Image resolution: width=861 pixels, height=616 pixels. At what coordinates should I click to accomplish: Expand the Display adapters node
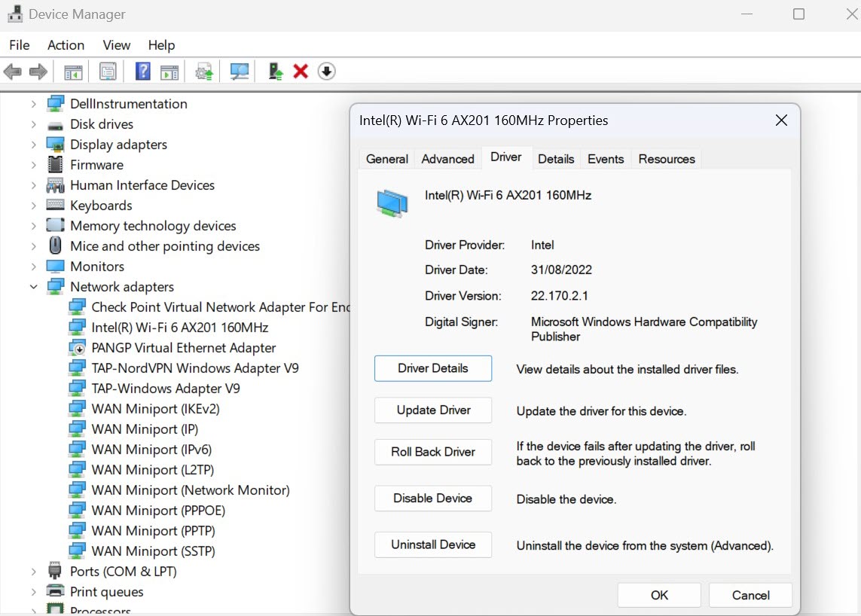click(33, 145)
